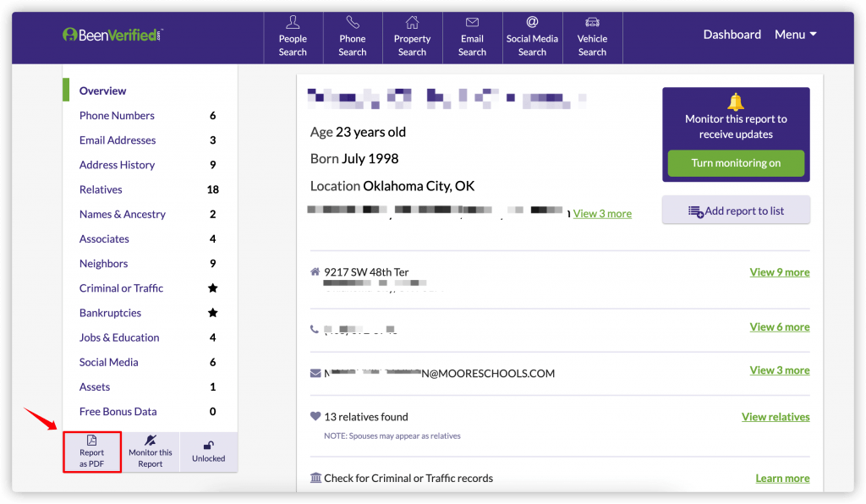Download Report as PDF
This screenshot has width=866, height=504.
(91, 452)
